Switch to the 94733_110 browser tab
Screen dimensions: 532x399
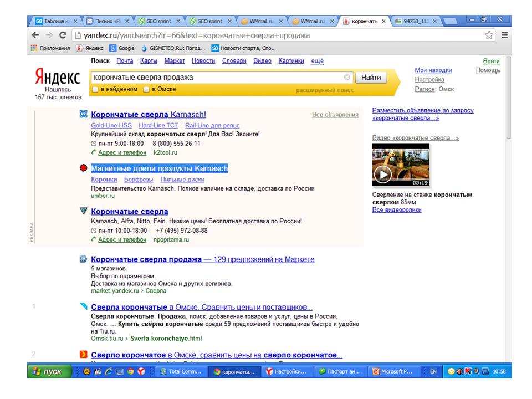(416, 21)
